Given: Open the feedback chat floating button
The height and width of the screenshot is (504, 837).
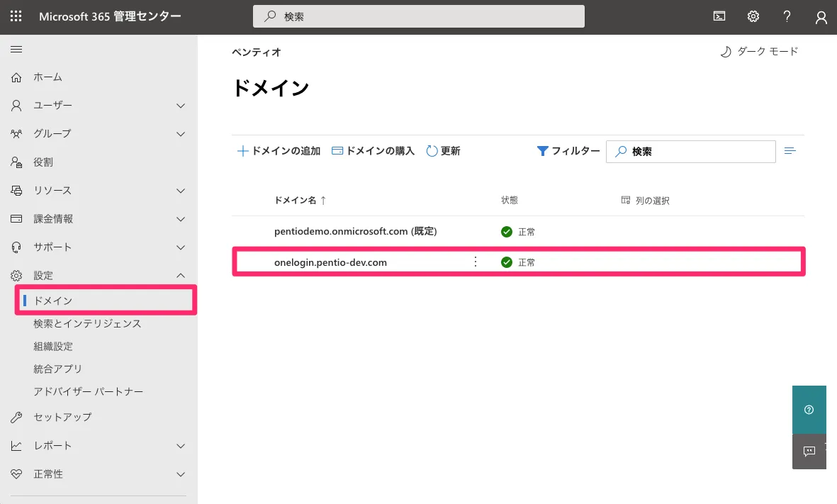Looking at the screenshot, I should pyautogui.click(x=809, y=451).
